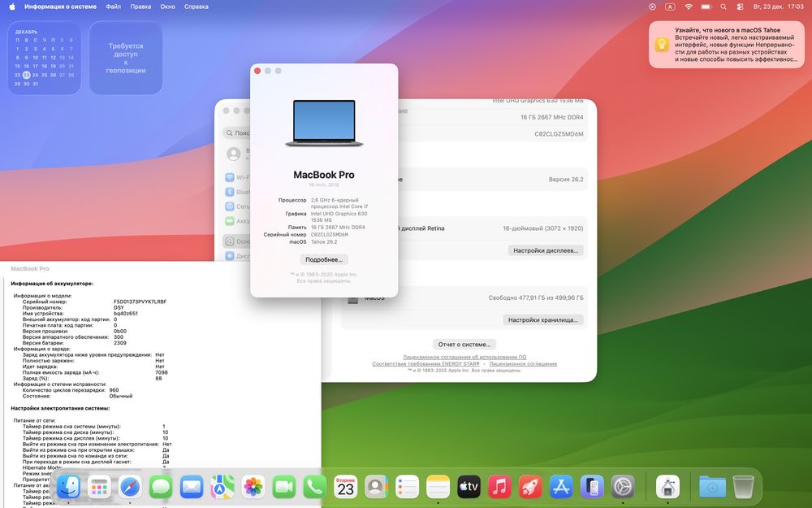Click the macOS Tahoe notification banner
812x508 pixels.
click(x=726, y=45)
